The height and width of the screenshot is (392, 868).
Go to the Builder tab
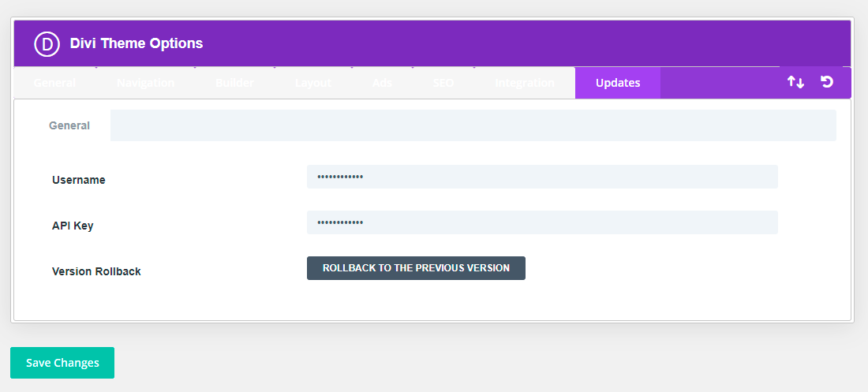(234, 83)
